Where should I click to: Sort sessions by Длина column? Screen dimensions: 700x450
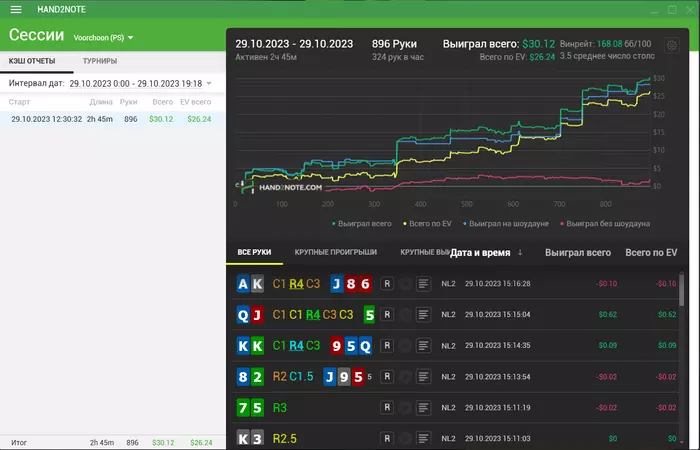click(x=101, y=102)
